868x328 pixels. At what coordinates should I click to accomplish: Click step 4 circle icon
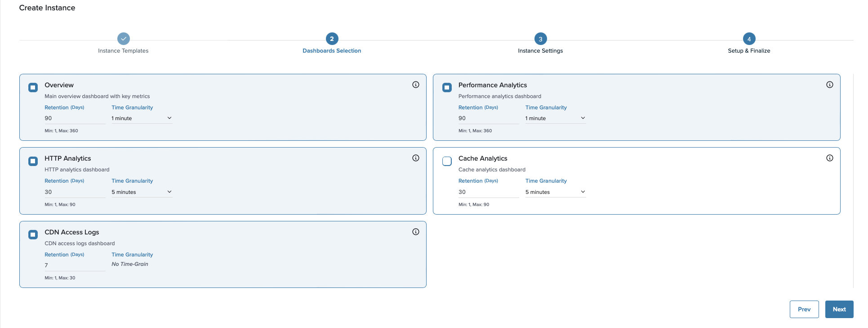(749, 39)
